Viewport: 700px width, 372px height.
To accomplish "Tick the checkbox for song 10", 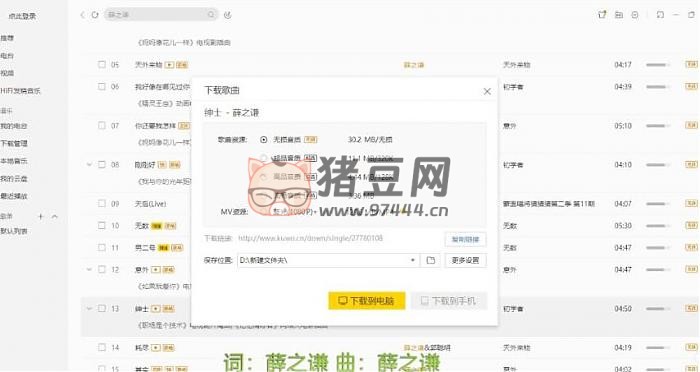I will coord(102,226).
